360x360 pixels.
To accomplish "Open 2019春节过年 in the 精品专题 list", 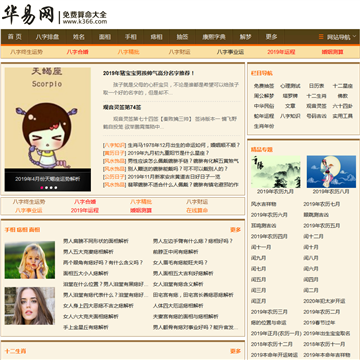I will coord(319,323).
